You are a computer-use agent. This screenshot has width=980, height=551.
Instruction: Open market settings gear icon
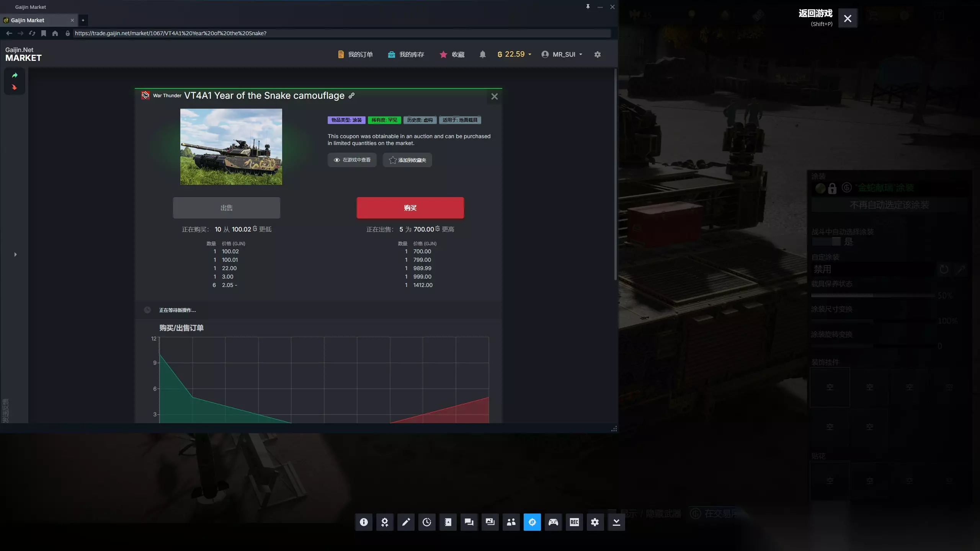(x=597, y=54)
